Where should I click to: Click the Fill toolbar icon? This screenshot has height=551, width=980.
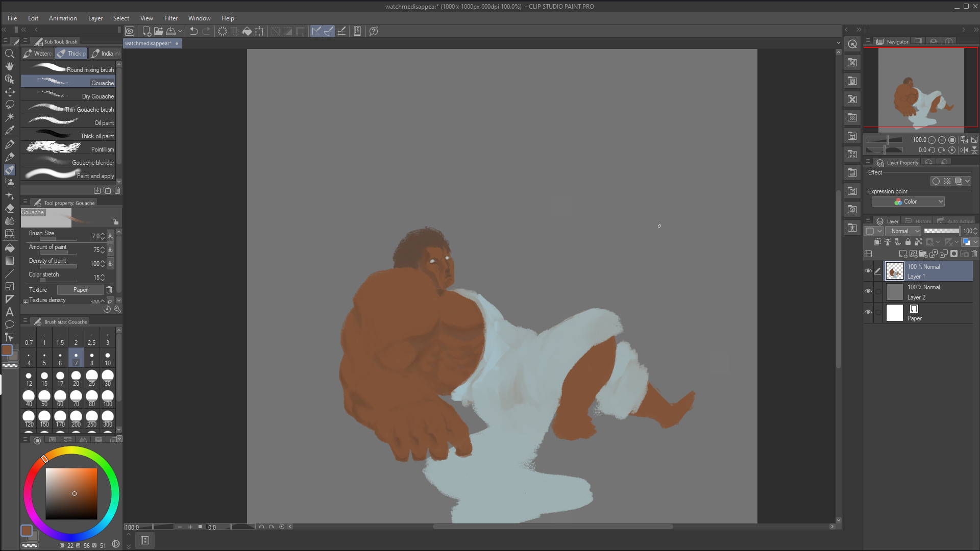247,31
